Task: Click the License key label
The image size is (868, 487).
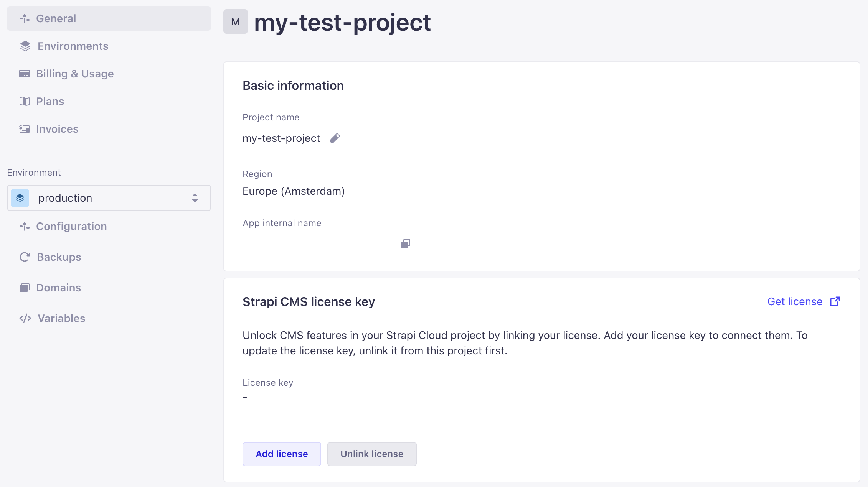Action: click(x=268, y=383)
